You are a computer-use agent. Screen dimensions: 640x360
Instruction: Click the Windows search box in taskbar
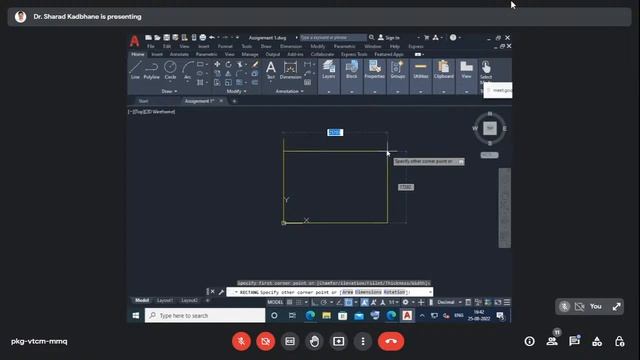[205, 316]
